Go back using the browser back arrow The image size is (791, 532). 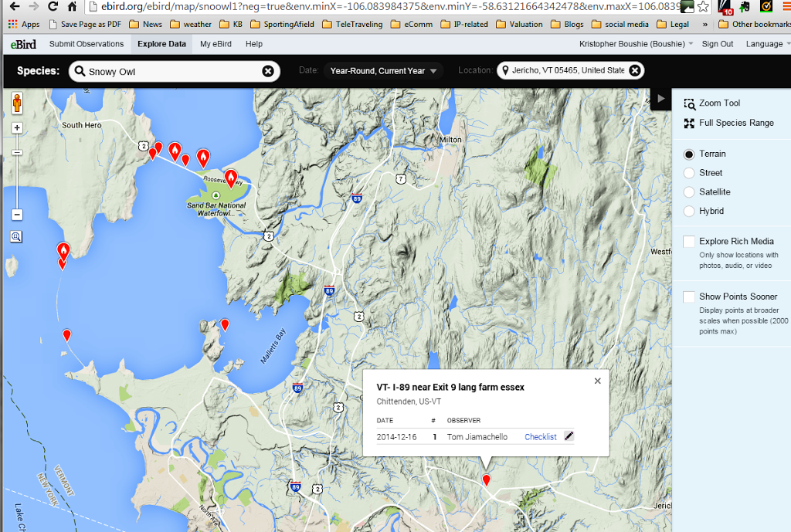pyautogui.click(x=15, y=6)
